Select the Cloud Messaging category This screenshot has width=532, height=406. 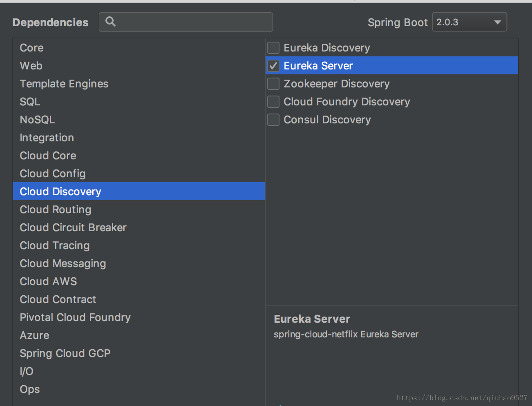point(139,263)
